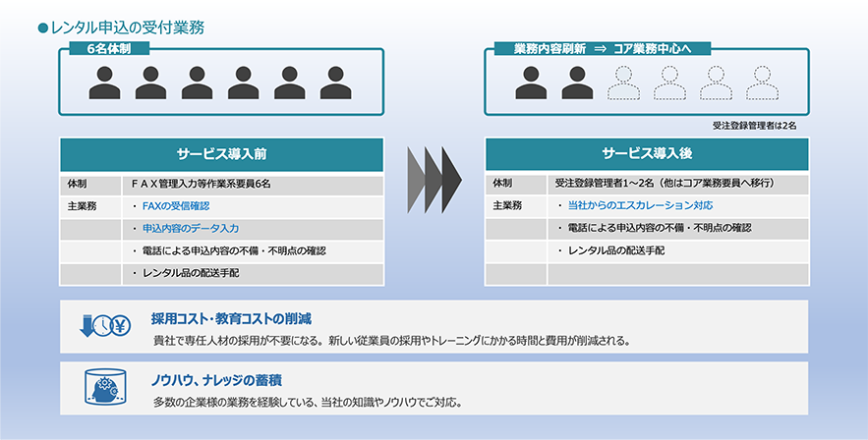Select the ＦＡＸ管理入力等作業系要員6名 row
The height and width of the screenshot is (440, 868).
200,184
